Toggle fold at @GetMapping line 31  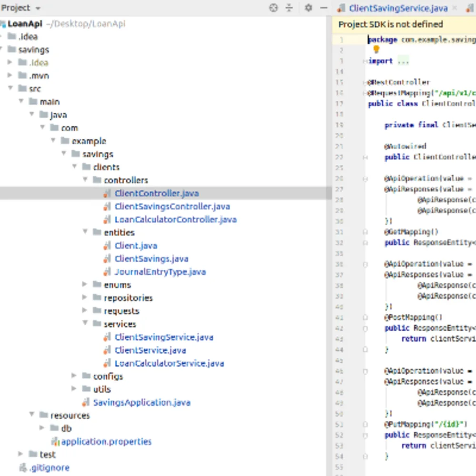[x=365, y=232]
